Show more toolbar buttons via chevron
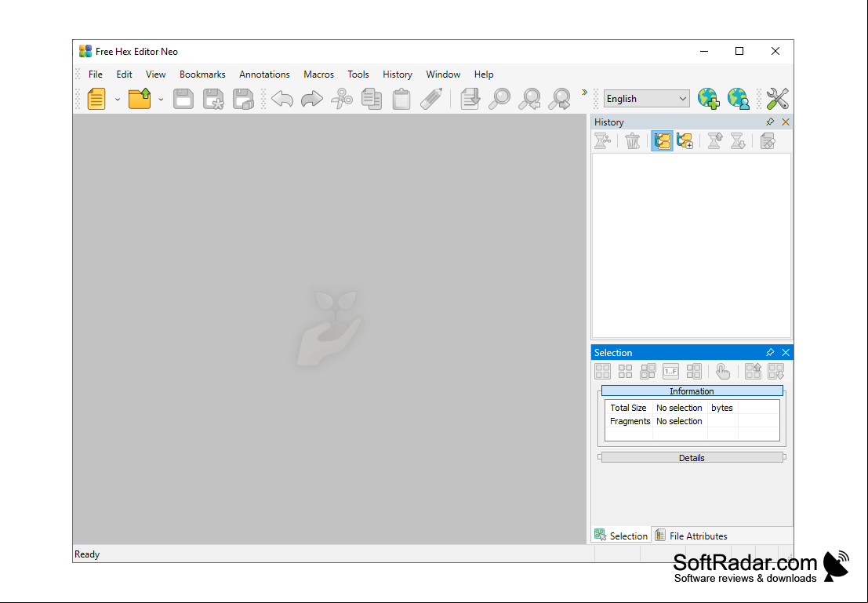The image size is (868, 603). pos(584,93)
